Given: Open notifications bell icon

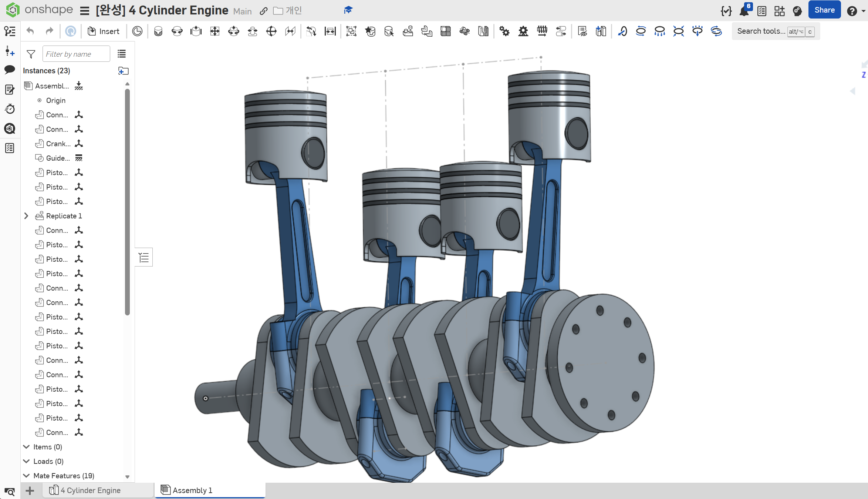Looking at the screenshot, I should pyautogui.click(x=744, y=11).
